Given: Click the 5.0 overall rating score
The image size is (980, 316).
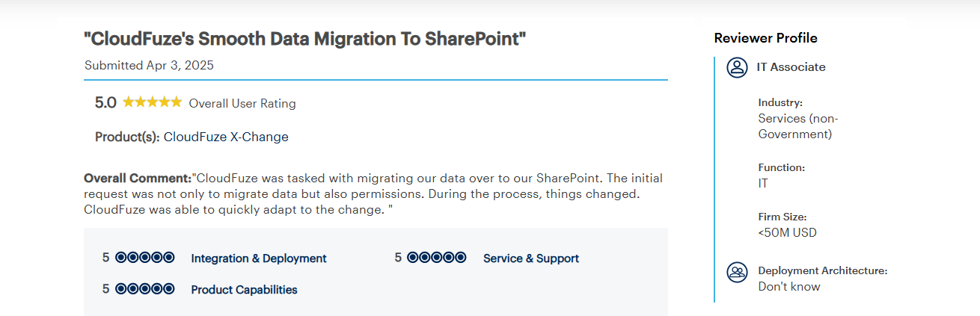Looking at the screenshot, I should (x=105, y=103).
